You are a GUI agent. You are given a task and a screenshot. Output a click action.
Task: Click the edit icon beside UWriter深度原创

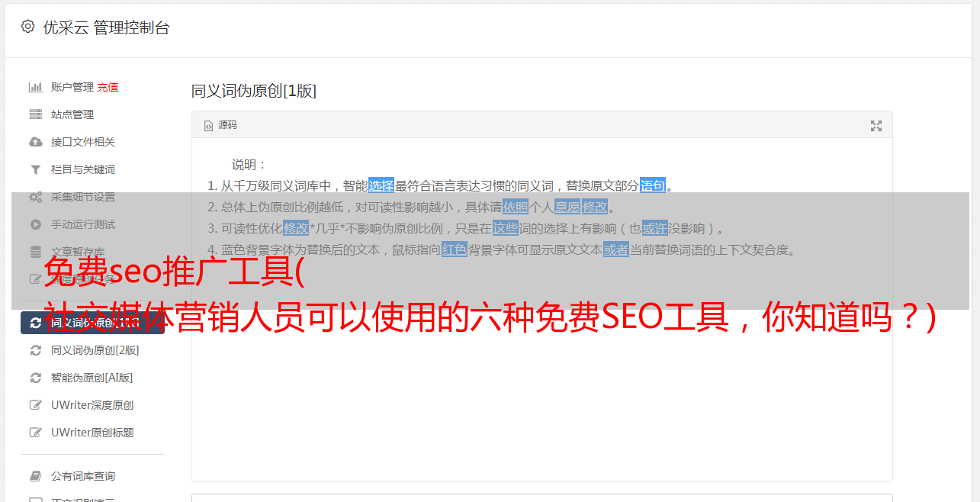pos(35,405)
